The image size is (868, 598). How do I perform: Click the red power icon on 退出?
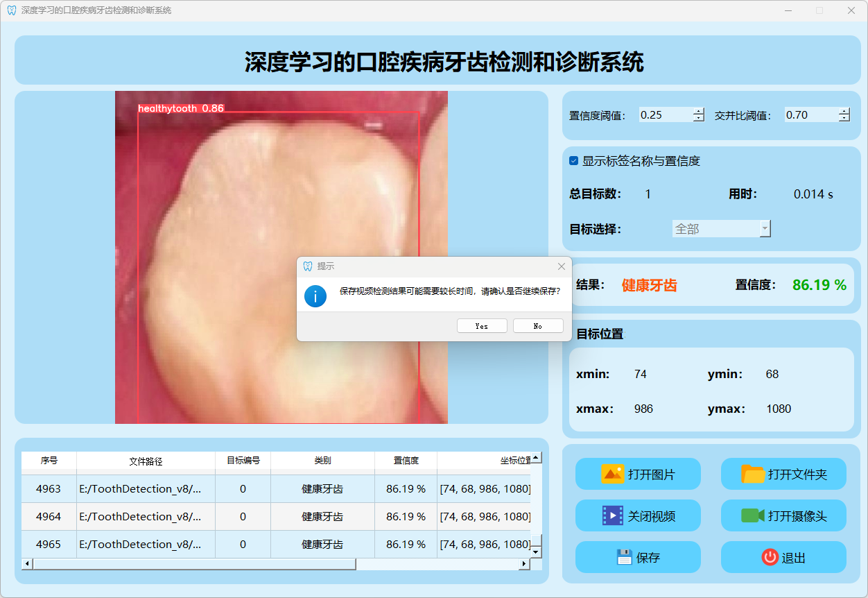click(x=770, y=557)
